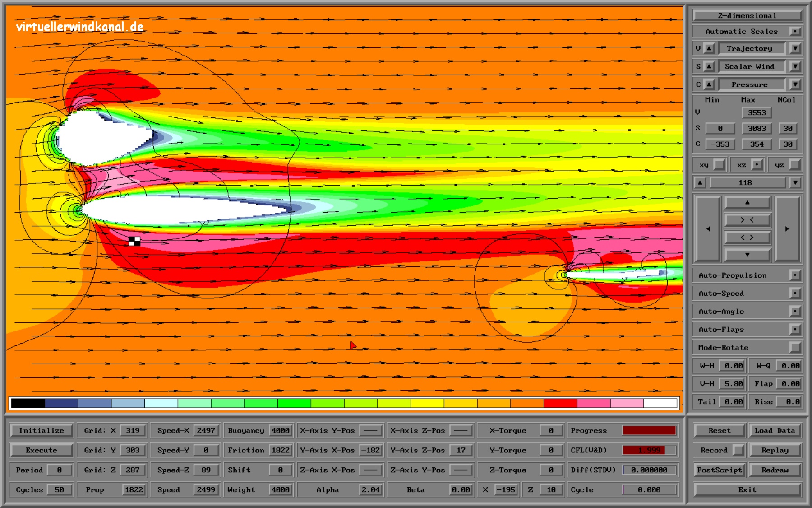Click the Pressure selector field
Viewport: 812px width, 508px height.
click(x=752, y=84)
